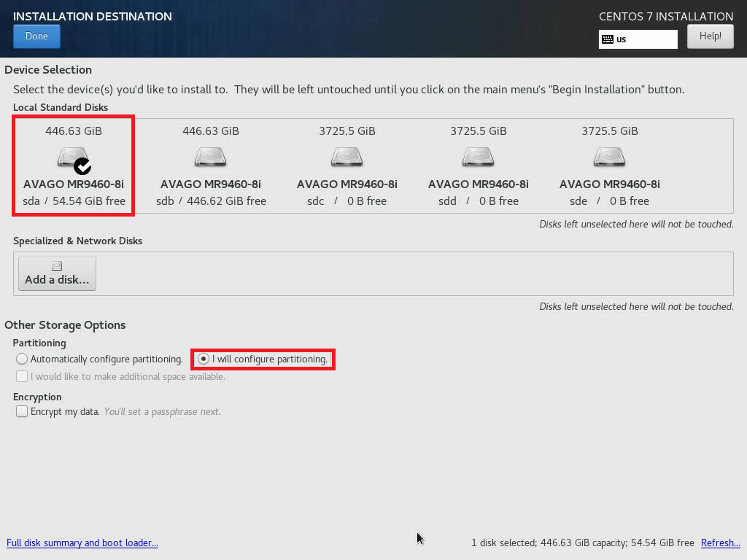The height and width of the screenshot is (560, 747).
Task: Enable Encrypt my data checkbox
Action: tap(22, 411)
